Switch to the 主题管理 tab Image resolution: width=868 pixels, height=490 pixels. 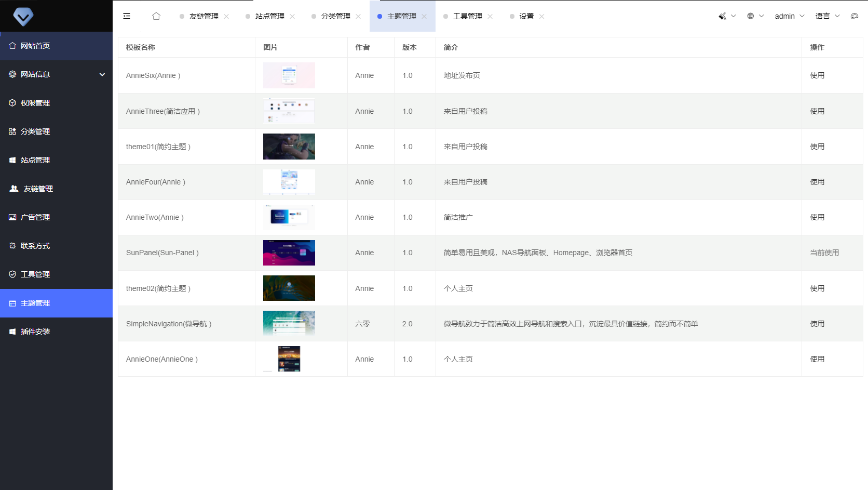pos(401,17)
